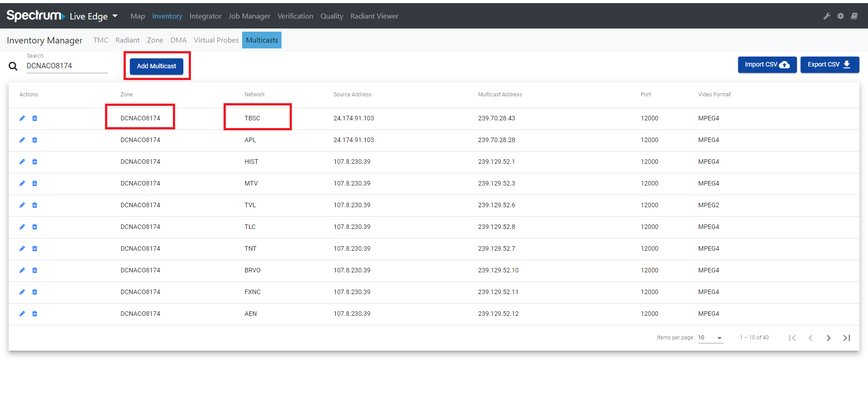Sort by Multicast Address column header
The height and width of the screenshot is (395, 868).
click(500, 95)
